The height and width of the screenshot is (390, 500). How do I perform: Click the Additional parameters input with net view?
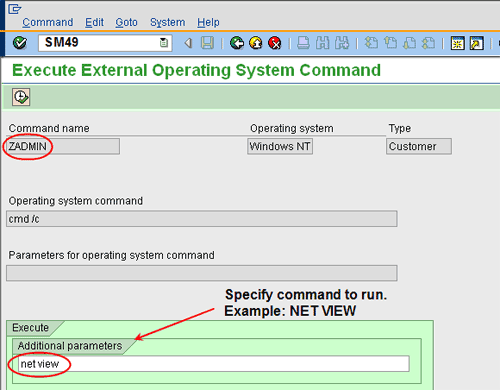pos(214,364)
